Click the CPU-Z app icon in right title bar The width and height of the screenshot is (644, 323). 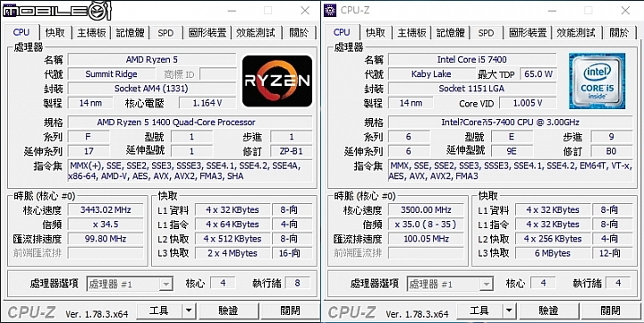pyautogui.click(x=330, y=10)
